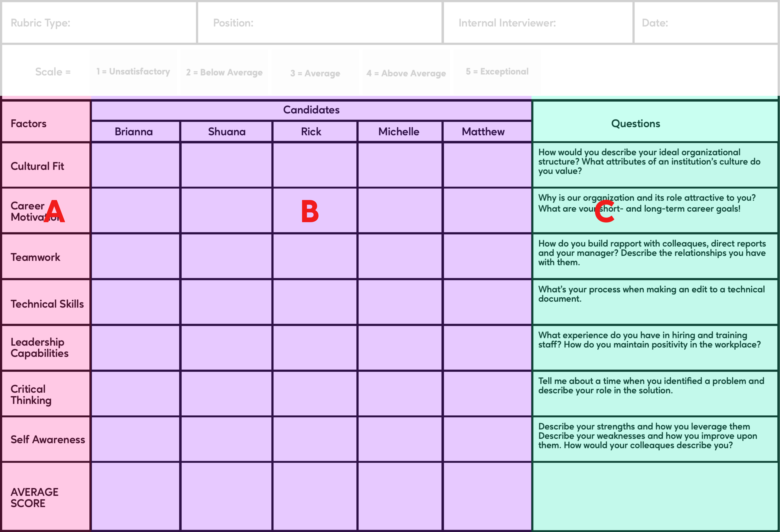This screenshot has height=532, width=780.
Task: Select the 5 = Exceptional scale box
Action: [x=497, y=72]
